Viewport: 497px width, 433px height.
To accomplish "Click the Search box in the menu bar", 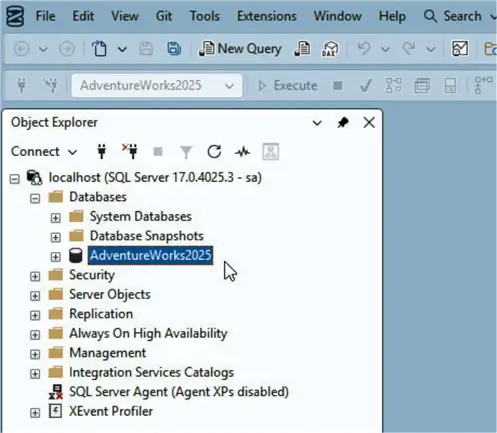I will click(460, 16).
